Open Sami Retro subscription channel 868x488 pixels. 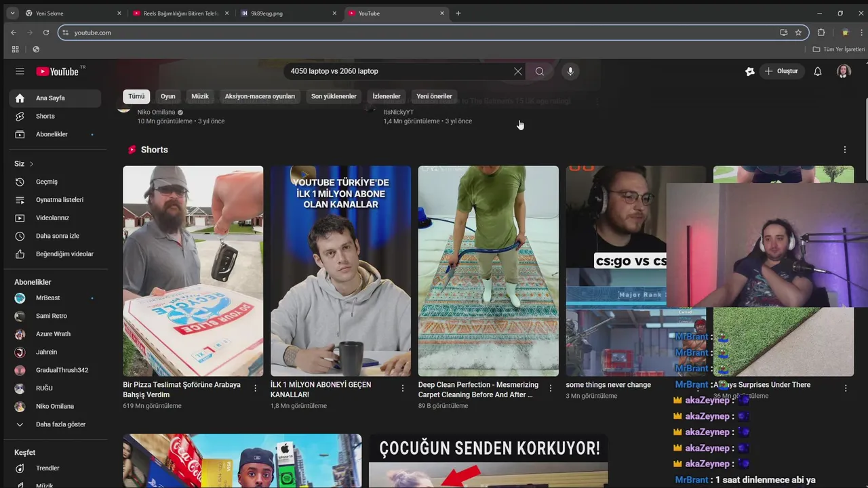54,316
